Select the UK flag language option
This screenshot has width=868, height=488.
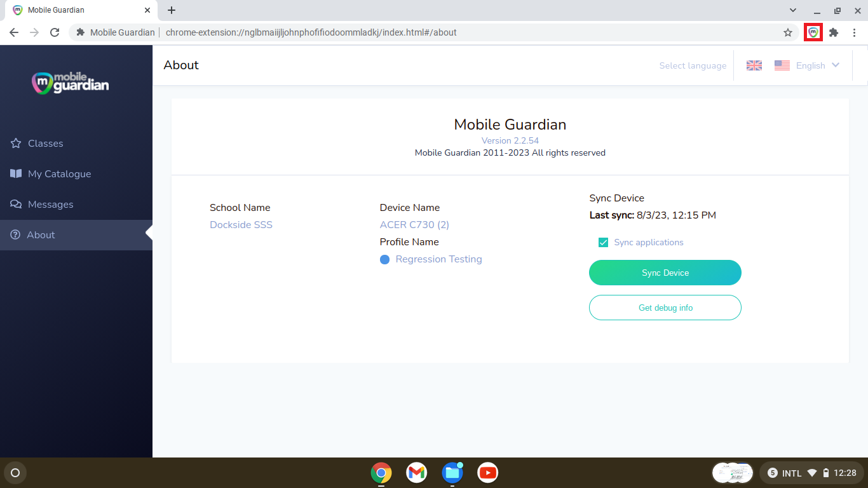pyautogui.click(x=754, y=65)
